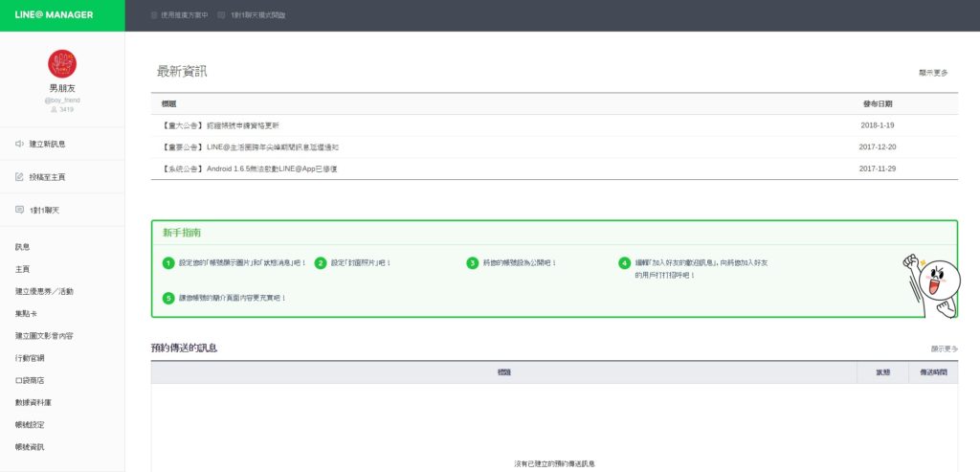The image size is (980, 472).
Task: Click the friends count icon under @boy_friend
Action: (x=54, y=110)
